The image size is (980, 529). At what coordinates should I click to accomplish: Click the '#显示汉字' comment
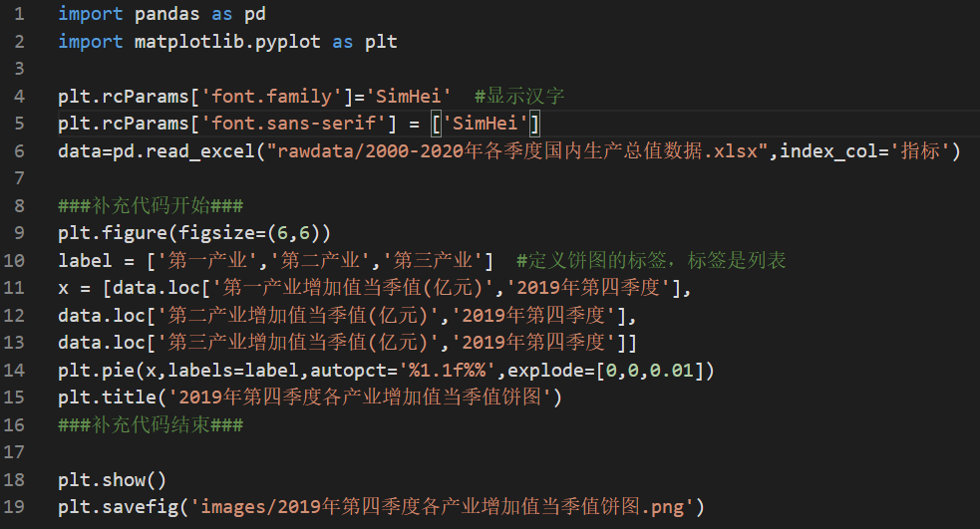point(519,97)
